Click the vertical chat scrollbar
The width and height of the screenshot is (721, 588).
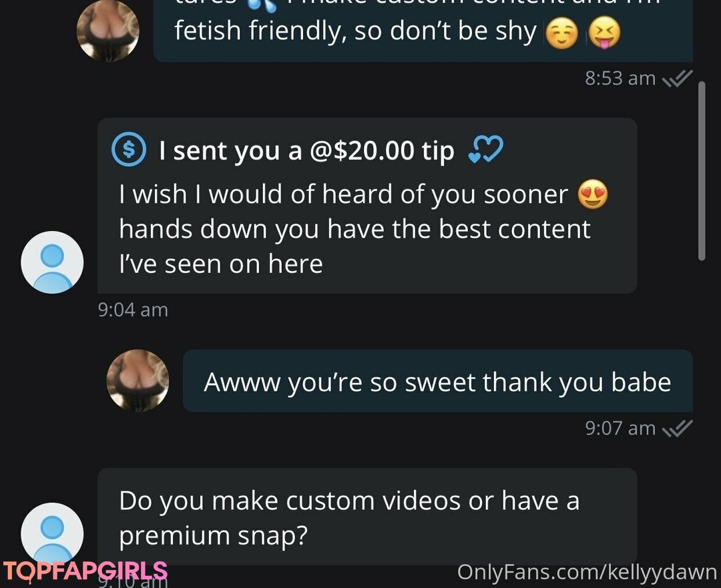coord(702,171)
